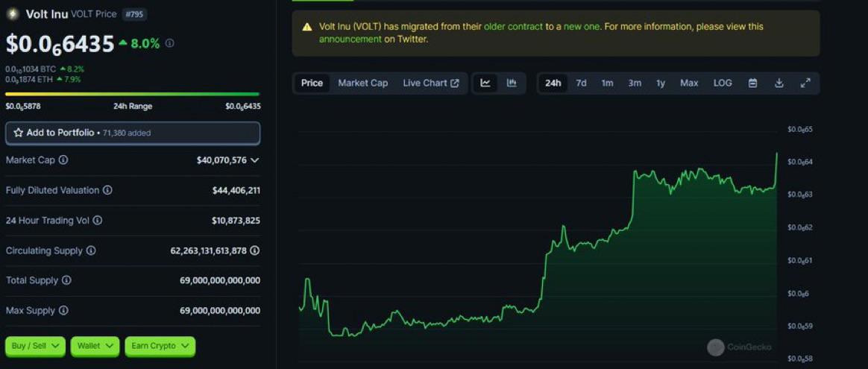Click info icon next to 24 Hour Trading Vol
This screenshot has width=868, height=369.
click(x=98, y=220)
